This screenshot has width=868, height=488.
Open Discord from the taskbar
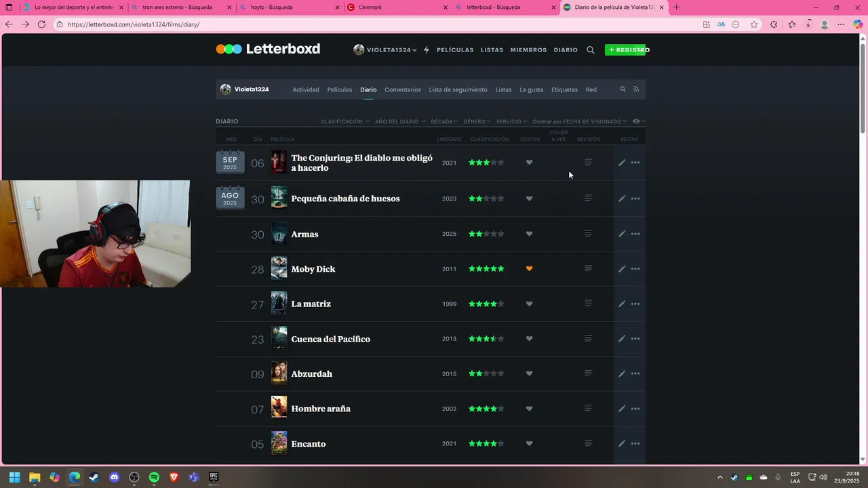[114, 477]
